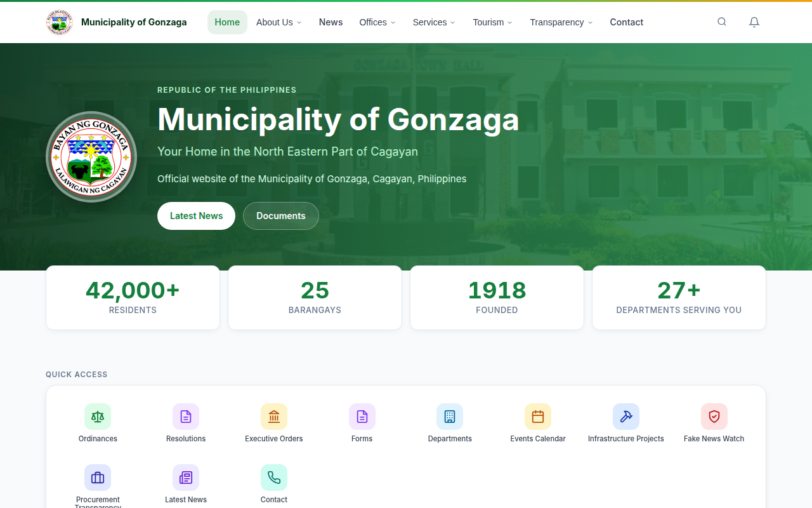The width and height of the screenshot is (812, 508).
Task: Open Procurement Transparency briefcase icon
Action: 98,478
